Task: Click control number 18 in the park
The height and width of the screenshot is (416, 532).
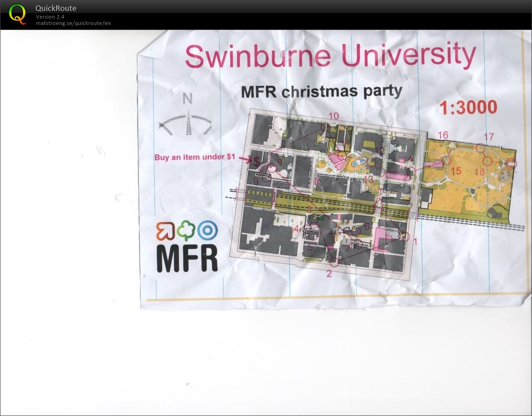Action: click(479, 172)
